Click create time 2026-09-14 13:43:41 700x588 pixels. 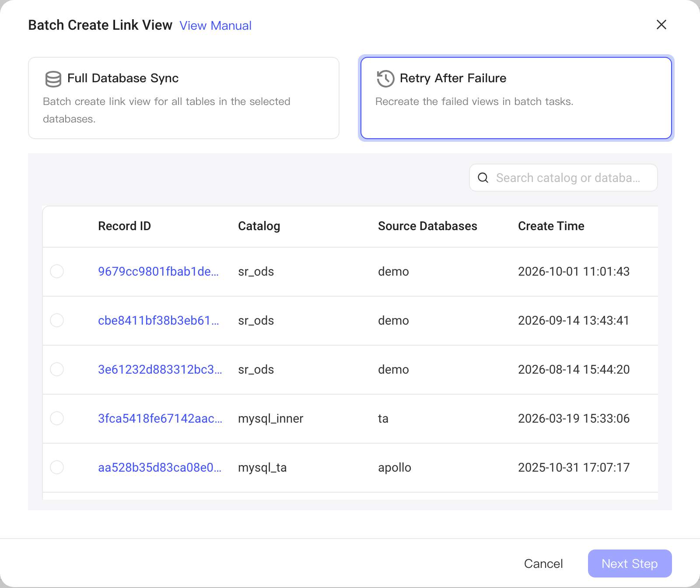click(x=574, y=320)
